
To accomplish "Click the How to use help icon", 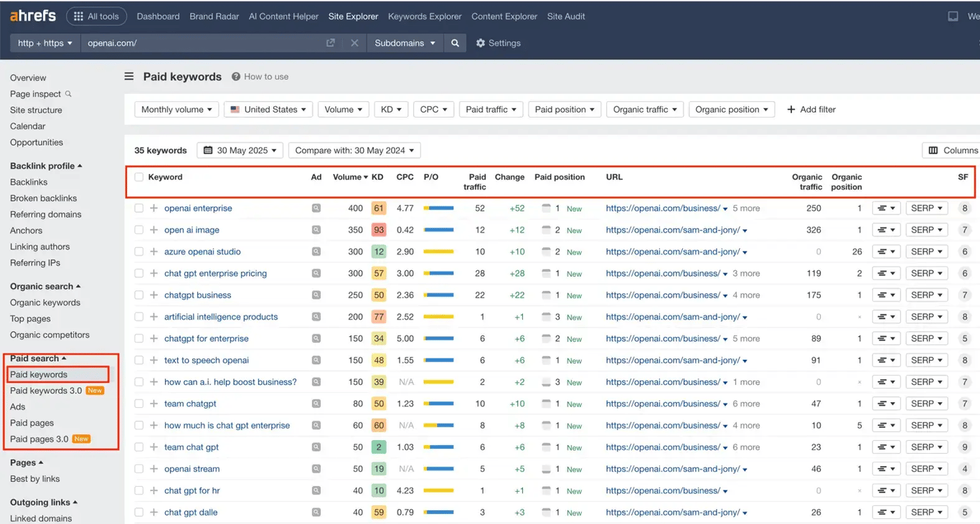I will (x=235, y=76).
